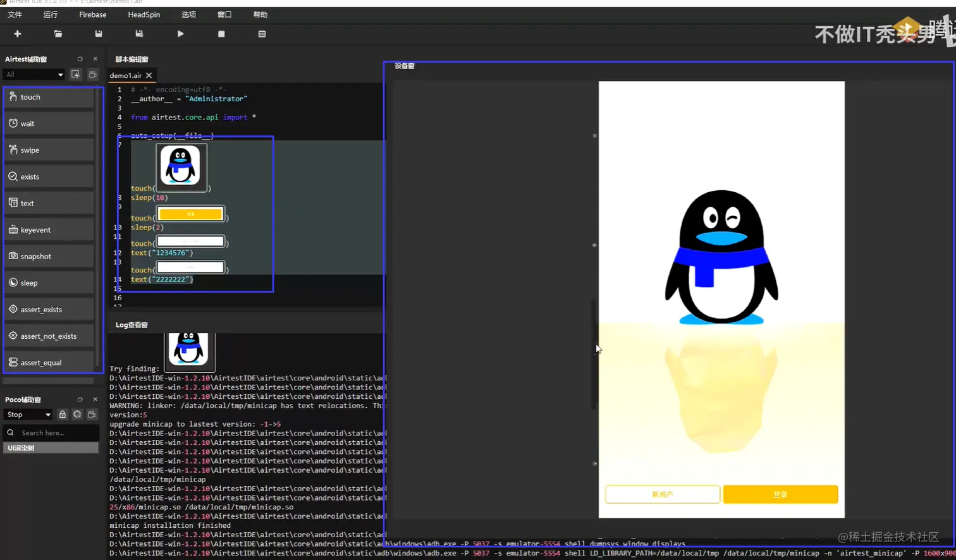Run the script with the play icon
This screenshot has width=956, height=560.
coord(181,33)
